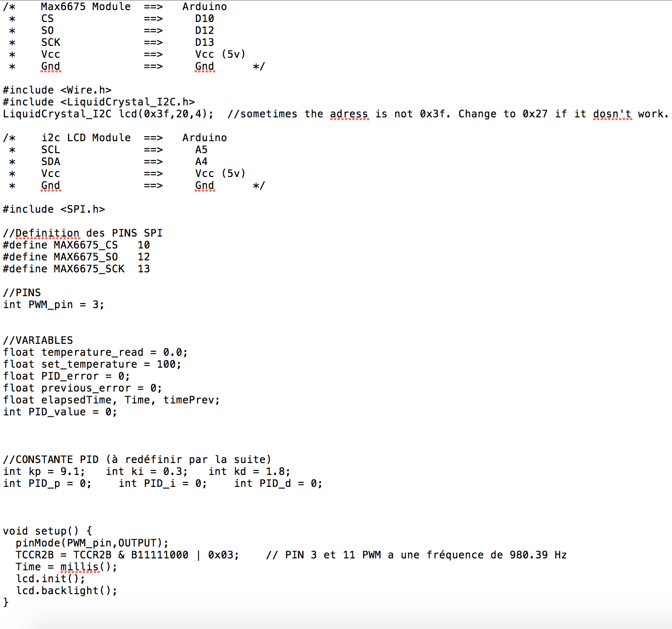This screenshot has height=629, width=672.
Task: Place cursor on '#include <Wire.h>' line
Action: tap(57, 90)
